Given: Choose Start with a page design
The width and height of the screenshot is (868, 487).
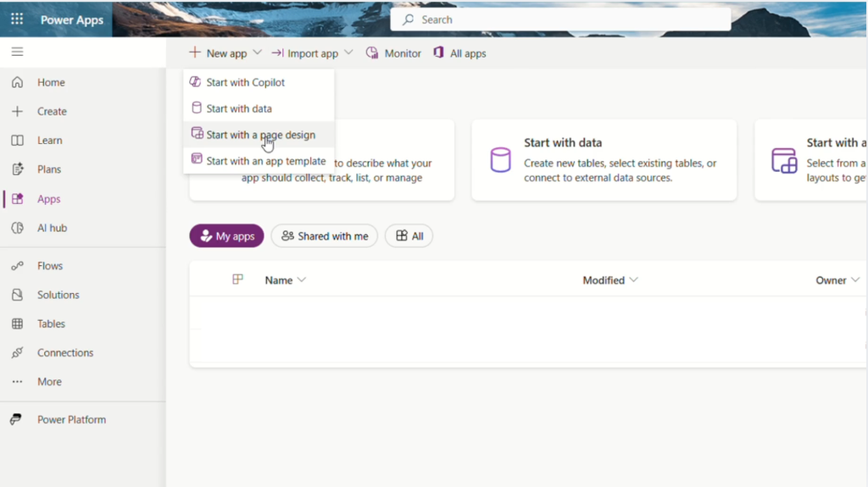Looking at the screenshot, I should click(259, 135).
